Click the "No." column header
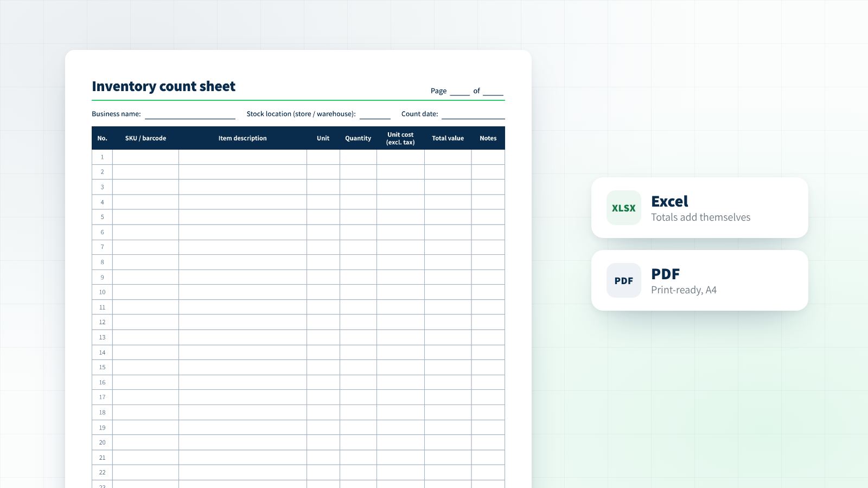The image size is (868, 488). (x=102, y=138)
